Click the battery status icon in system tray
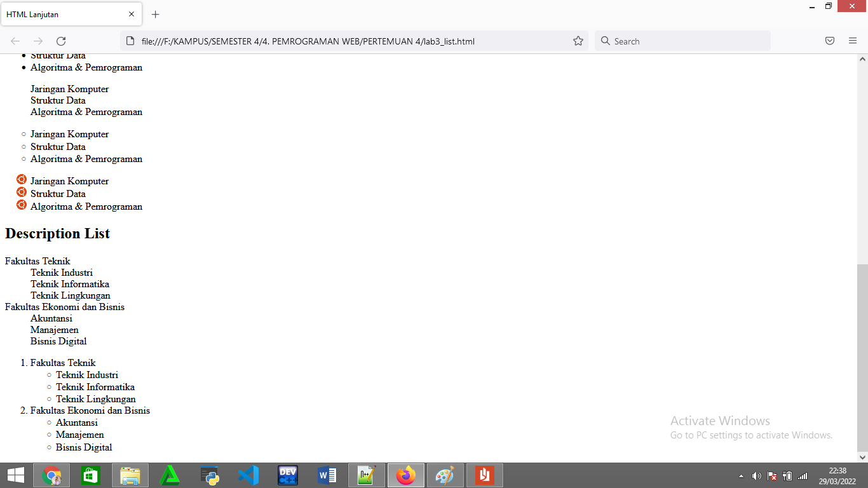The height and width of the screenshot is (488, 868). (x=787, y=475)
